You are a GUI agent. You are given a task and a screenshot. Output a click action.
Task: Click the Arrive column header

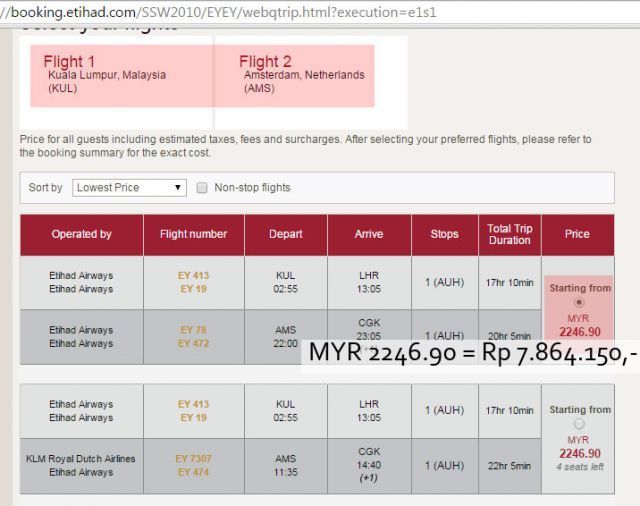(369, 234)
